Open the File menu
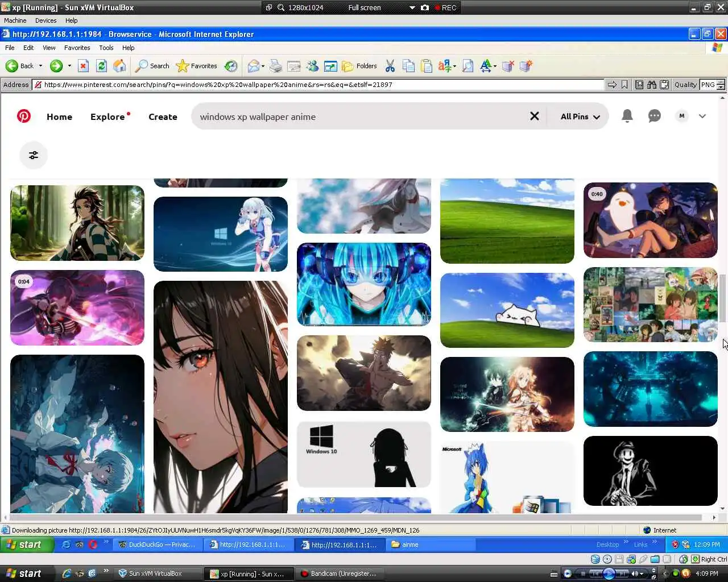This screenshot has width=728, height=582. (10, 48)
